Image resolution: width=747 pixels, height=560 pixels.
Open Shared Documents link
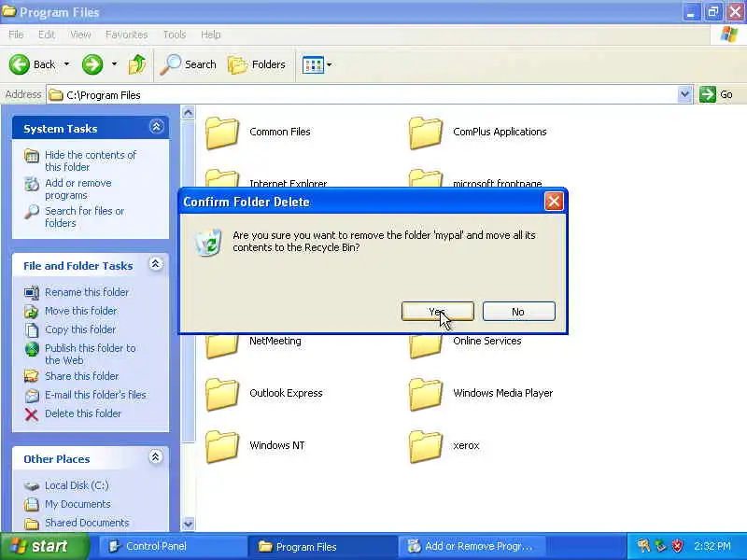(87, 523)
